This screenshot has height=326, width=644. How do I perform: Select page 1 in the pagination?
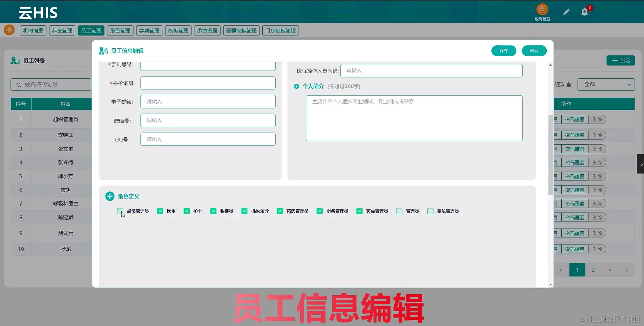[577, 270]
